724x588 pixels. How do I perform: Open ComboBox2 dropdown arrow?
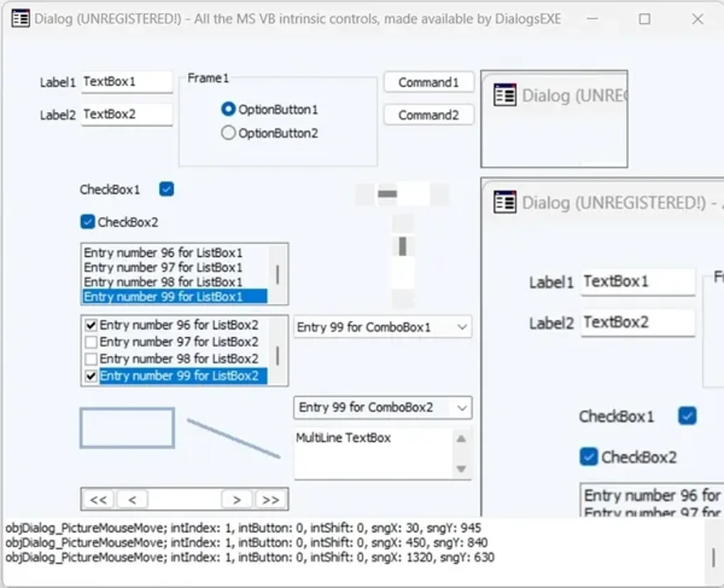pyautogui.click(x=462, y=408)
